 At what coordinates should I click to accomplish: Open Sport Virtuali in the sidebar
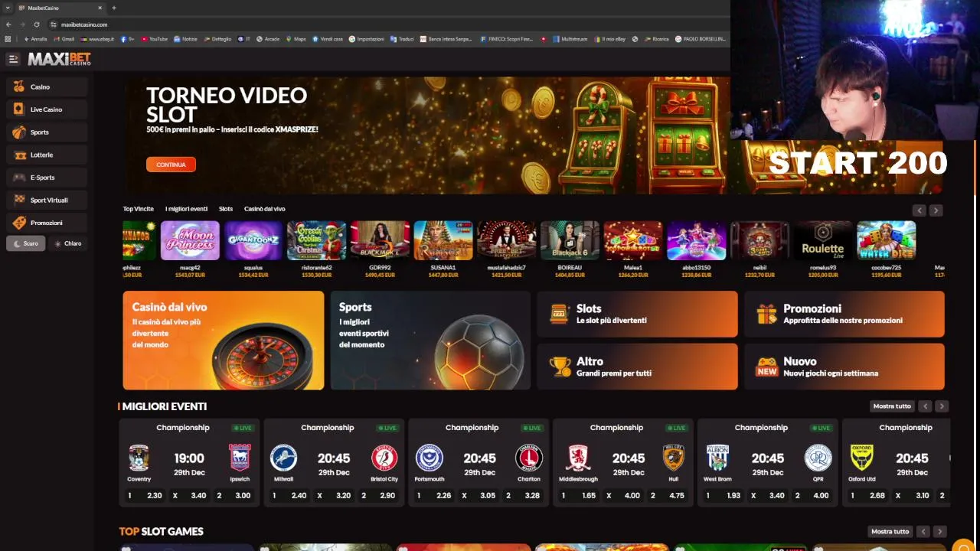click(x=47, y=200)
